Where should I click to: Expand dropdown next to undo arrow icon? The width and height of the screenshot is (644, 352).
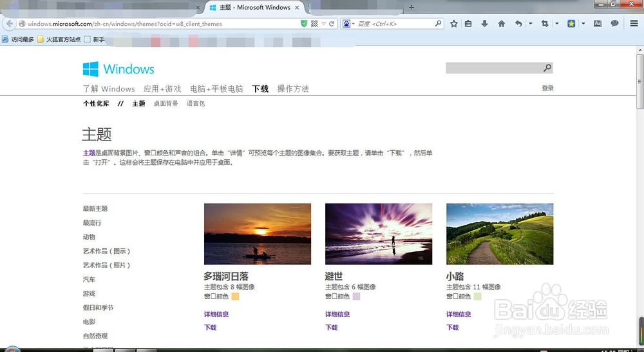coord(530,23)
